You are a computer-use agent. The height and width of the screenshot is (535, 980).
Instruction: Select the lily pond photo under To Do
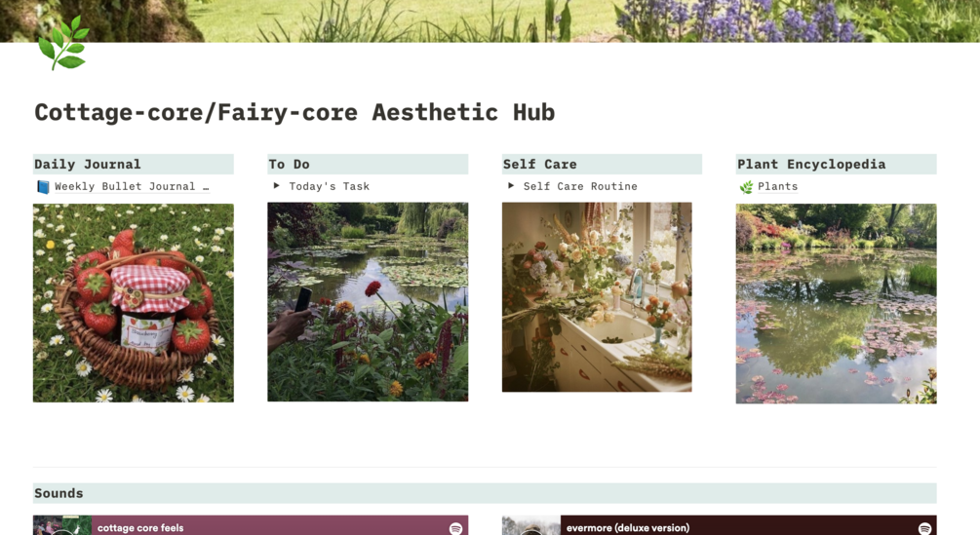(x=368, y=301)
